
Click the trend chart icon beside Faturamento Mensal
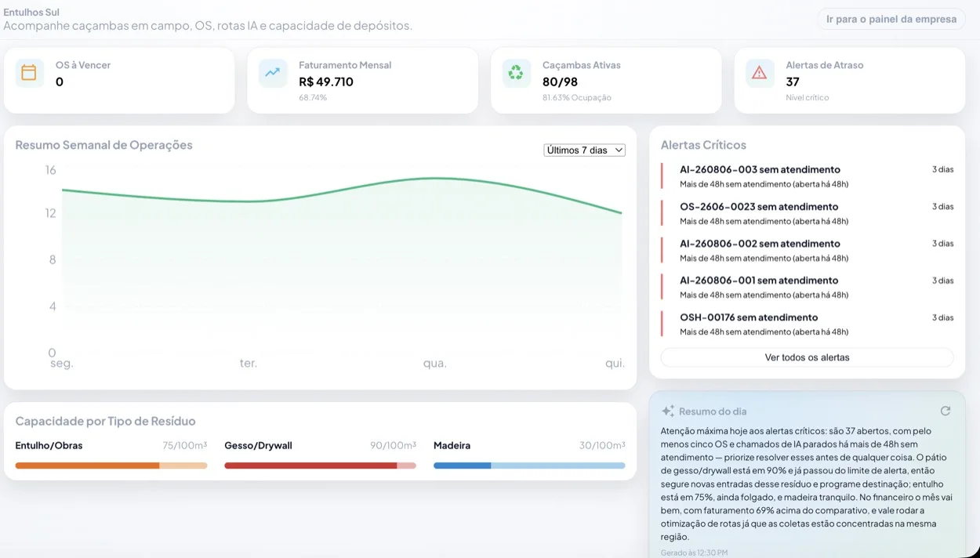tap(272, 73)
